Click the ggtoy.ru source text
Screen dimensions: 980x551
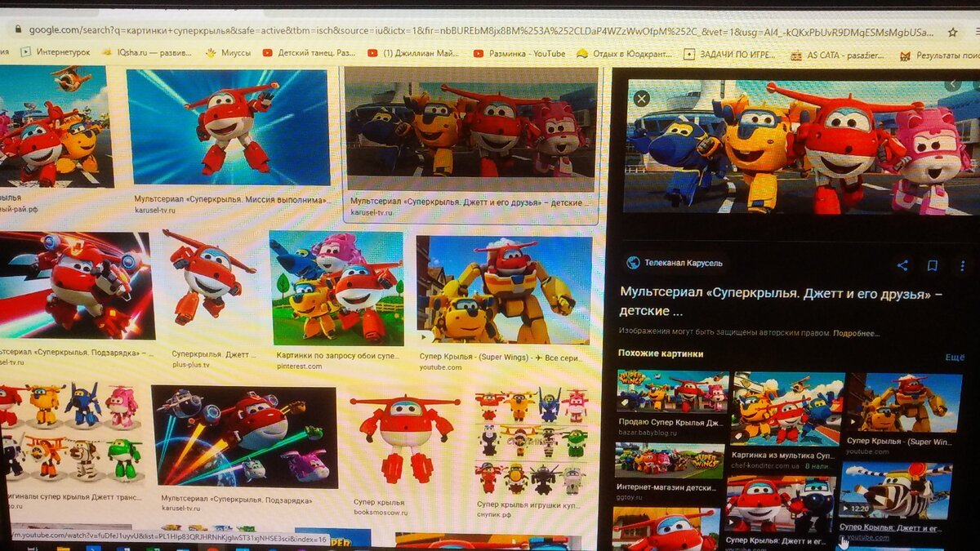point(630,496)
